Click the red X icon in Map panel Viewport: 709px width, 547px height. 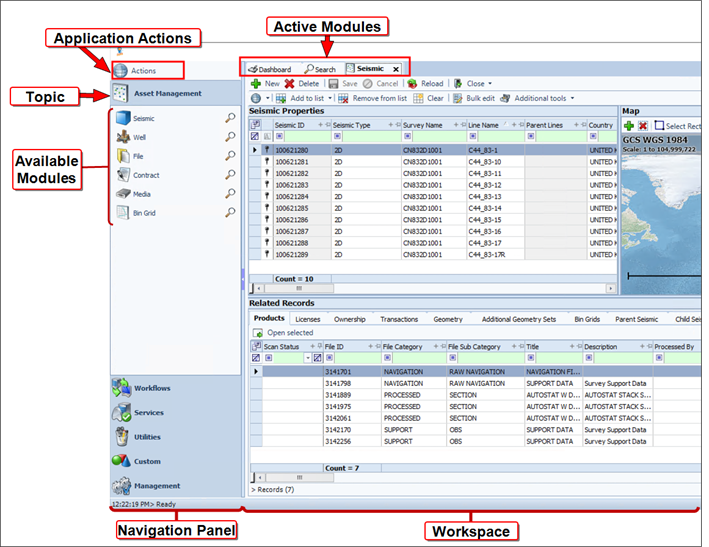[643, 125]
